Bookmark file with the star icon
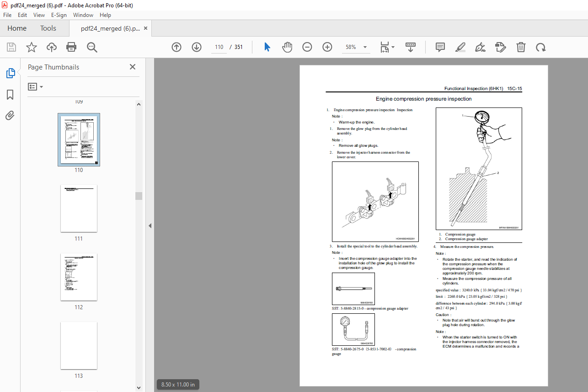Screen dimensions: 588x392 31,47
